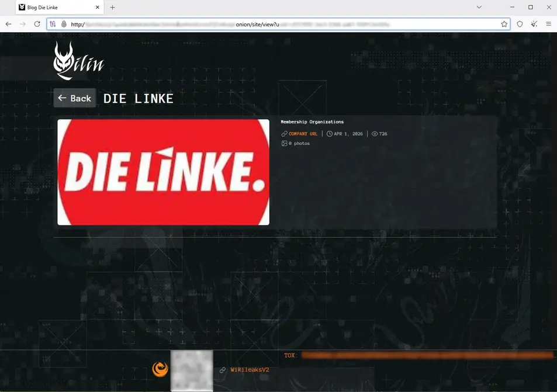Click the Qilin logo
The height and width of the screenshot is (392, 557).
[x=78, y=61]
